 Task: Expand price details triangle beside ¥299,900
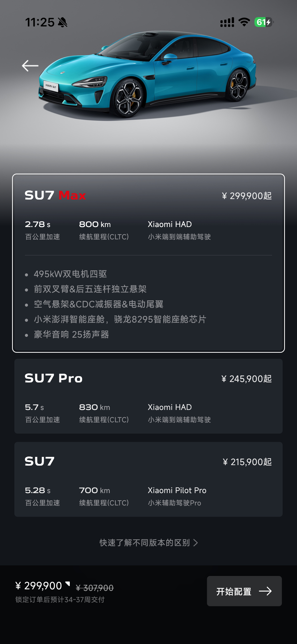[68, 584]
